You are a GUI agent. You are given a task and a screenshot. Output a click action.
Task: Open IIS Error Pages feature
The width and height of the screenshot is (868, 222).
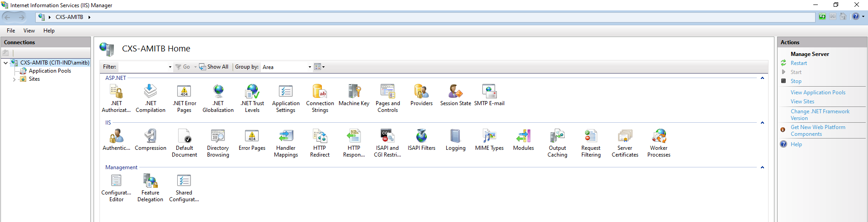252,139
